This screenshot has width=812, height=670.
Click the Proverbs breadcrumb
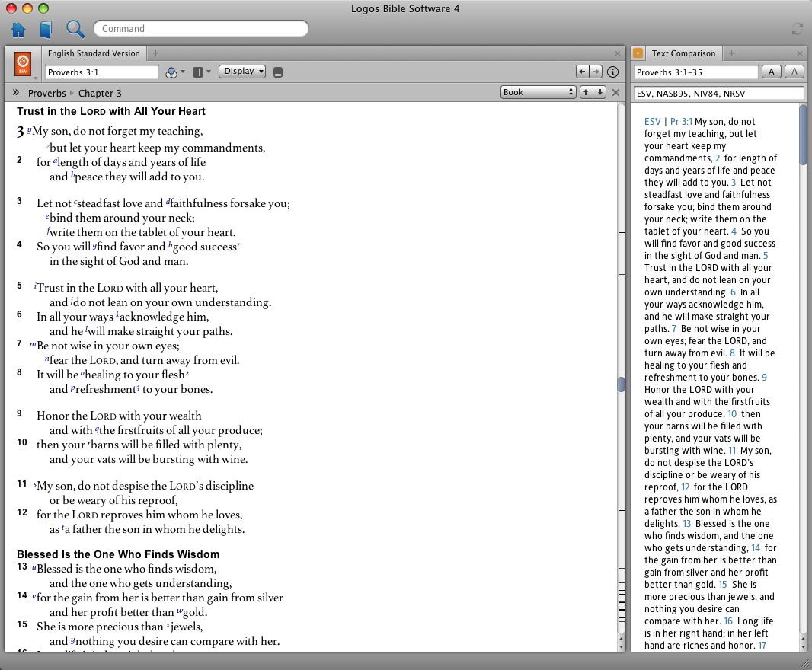(47, 93)
